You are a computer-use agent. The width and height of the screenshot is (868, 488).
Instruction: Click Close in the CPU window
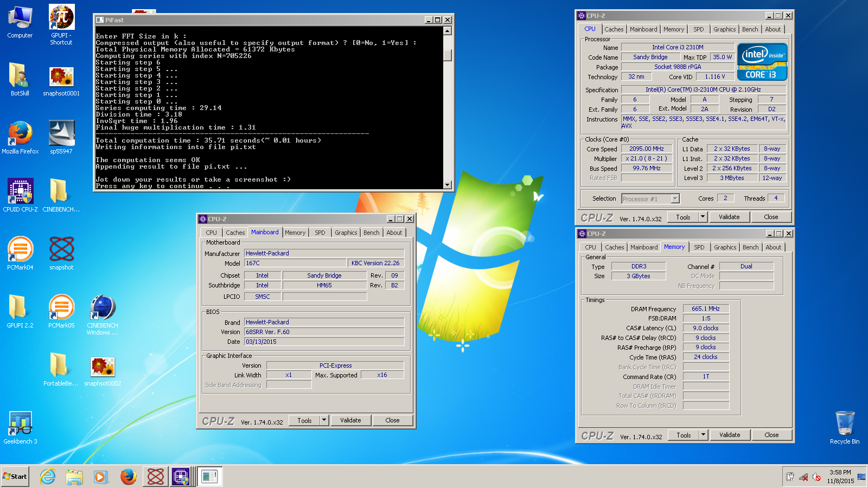[x=771, y=217]
